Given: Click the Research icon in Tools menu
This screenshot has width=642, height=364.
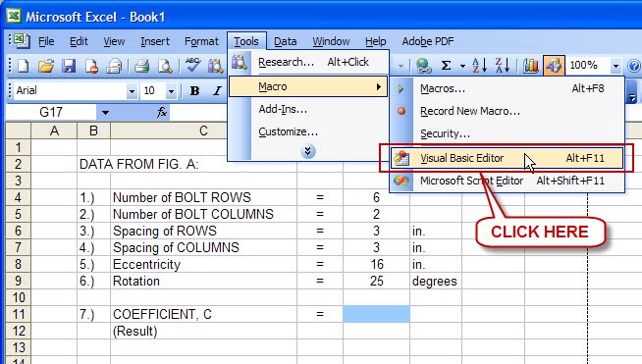Looking at the screenshot, I should coord(240,62).
